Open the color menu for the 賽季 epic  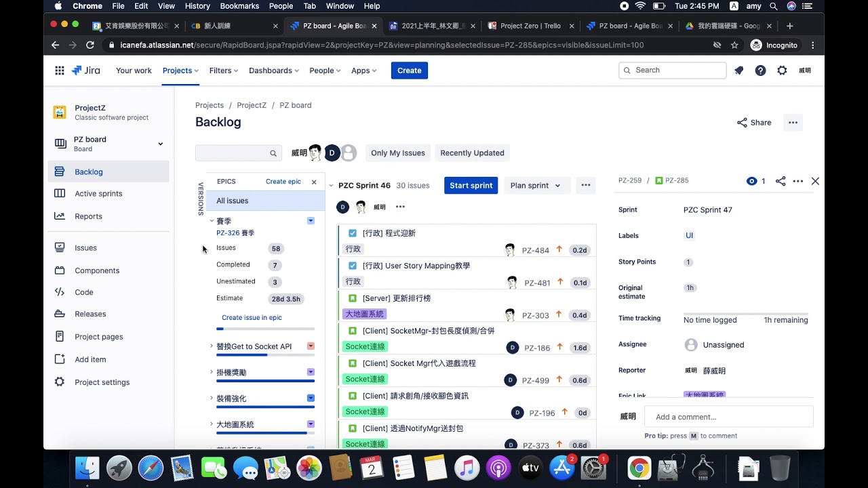coord(311,221)
